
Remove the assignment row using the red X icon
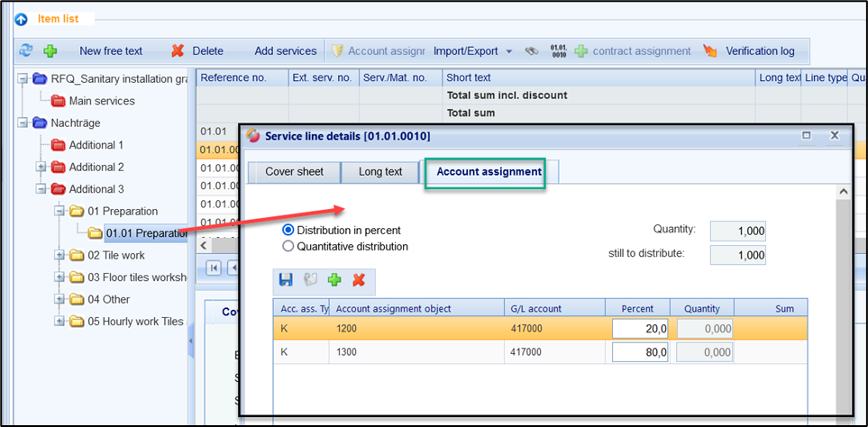pyautogui.click(x=358, y=280)
